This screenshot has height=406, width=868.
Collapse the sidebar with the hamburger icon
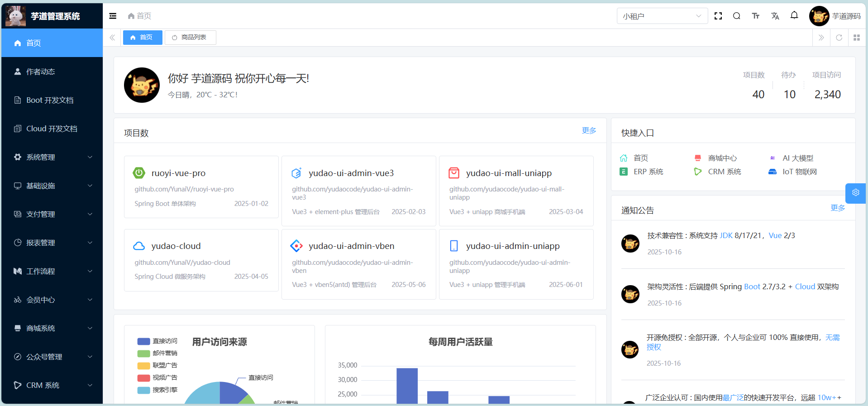(113, 16)
